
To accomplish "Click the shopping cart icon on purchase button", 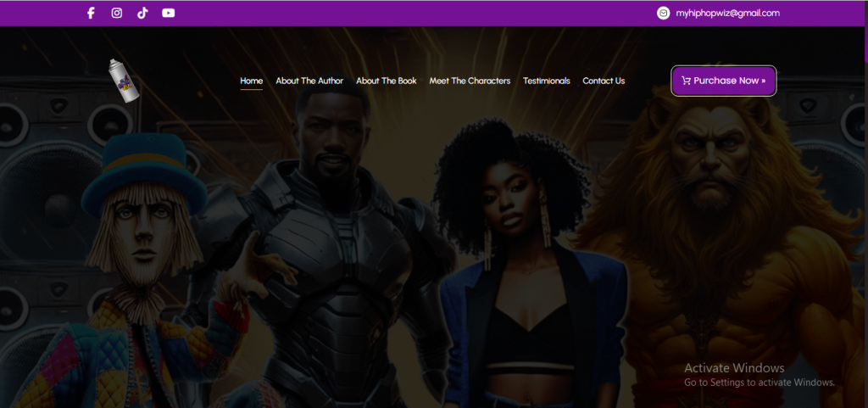I will [x=686, y=81].
